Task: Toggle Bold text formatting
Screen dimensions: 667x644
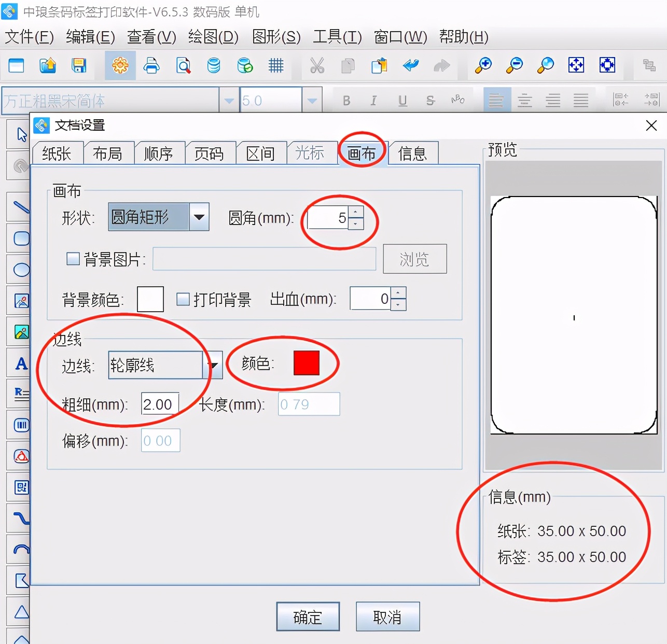Action: pyautogui.click(x=346, y=101)
